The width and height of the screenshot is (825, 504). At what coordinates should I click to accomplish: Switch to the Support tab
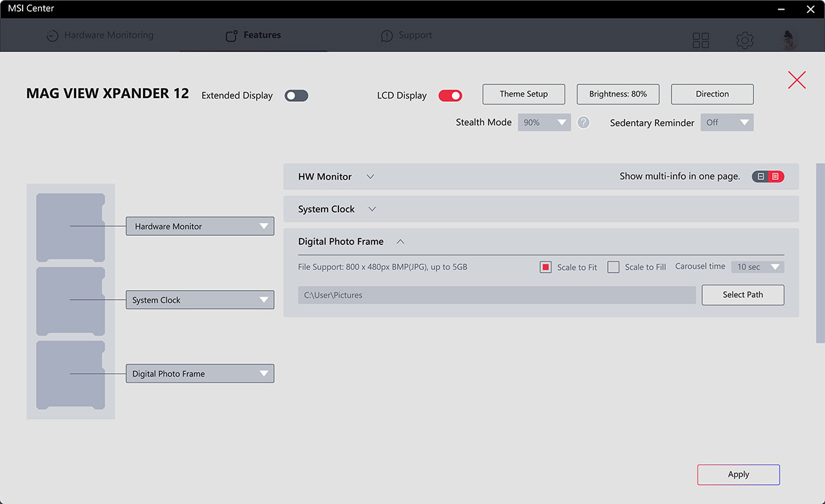click(407, 35)
